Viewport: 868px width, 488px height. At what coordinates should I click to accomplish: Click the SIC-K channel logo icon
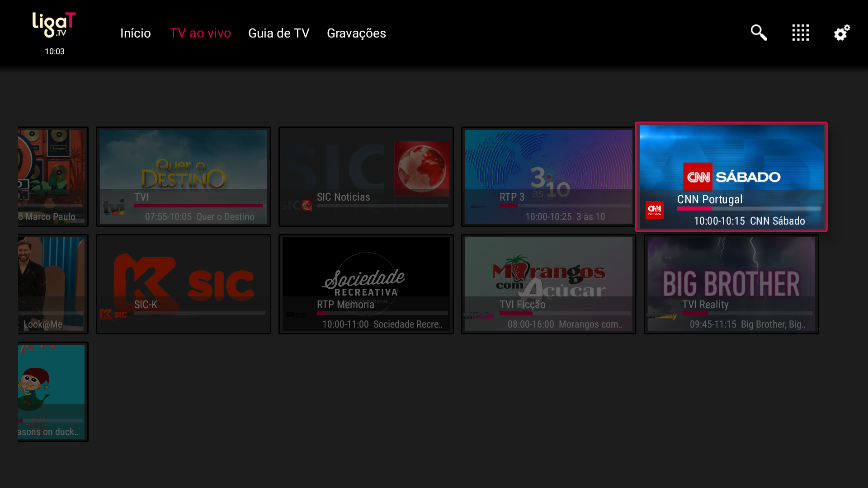113,314
